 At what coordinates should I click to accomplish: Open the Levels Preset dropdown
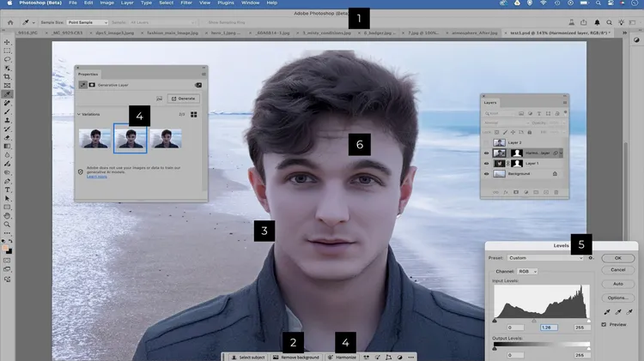[x=545, y=258]
